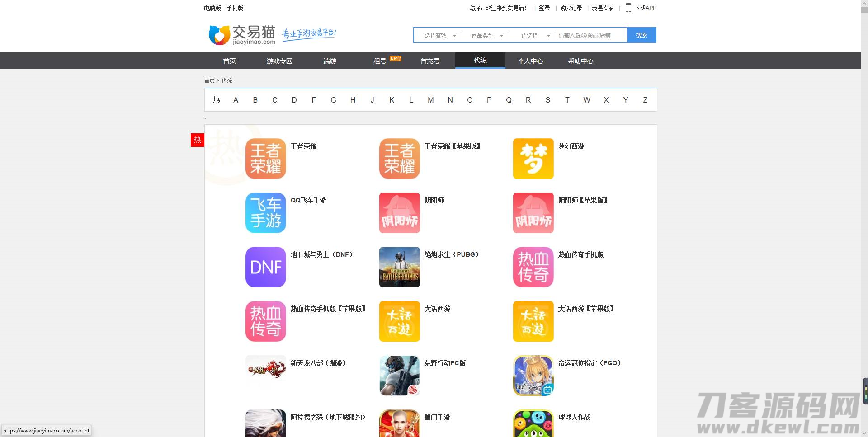Click the 登录 link
Screen dimensions: 868x437
[544, 8]
